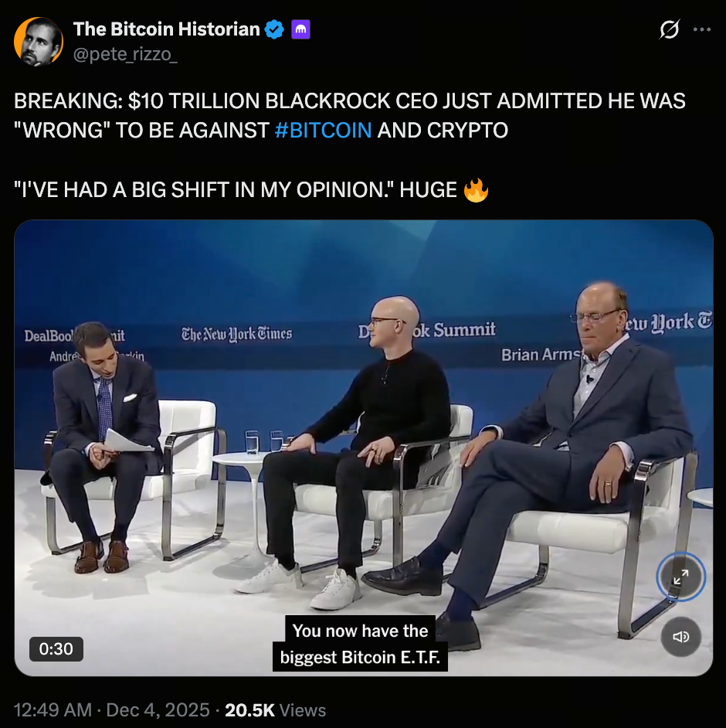Open the purple affiliate badge icon
Image resolution: width=726 pixels, height=728 pixels.
click(x=300, y=29)
